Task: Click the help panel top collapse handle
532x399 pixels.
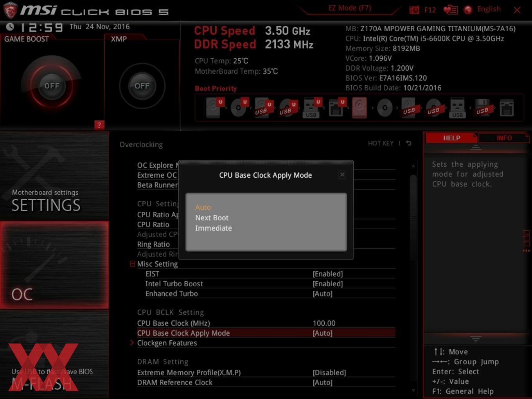Action: (x=476, y=147)
